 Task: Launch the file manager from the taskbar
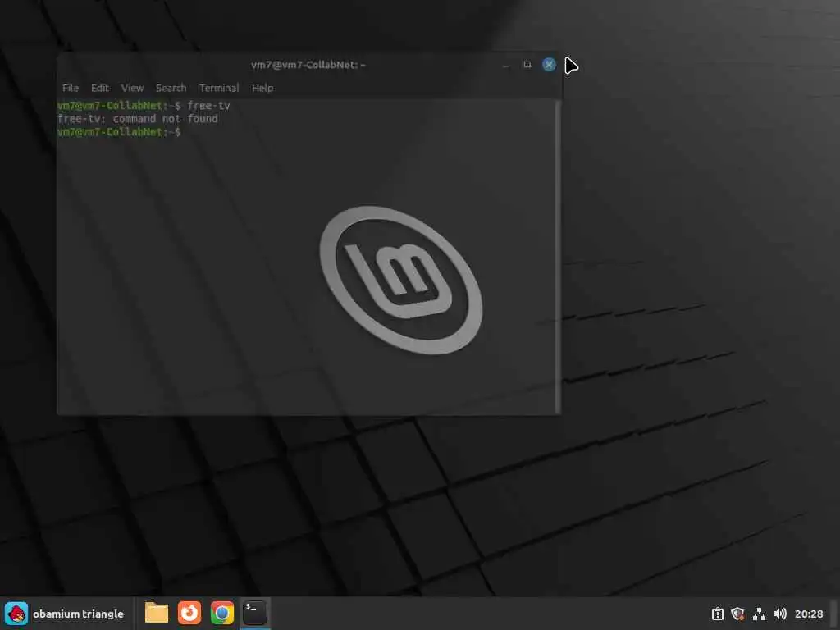tap(157, 613)
